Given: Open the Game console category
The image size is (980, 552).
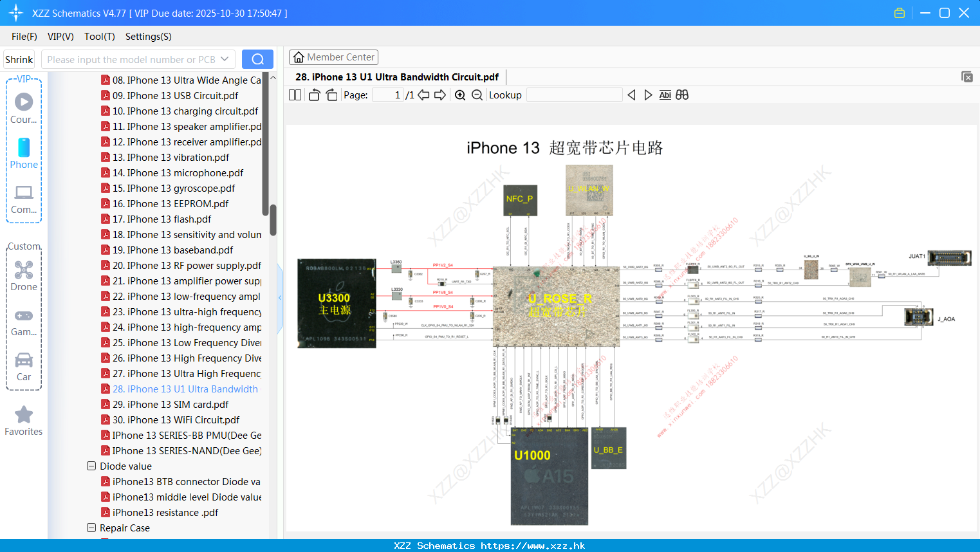Looking at the screenshot, I should [x=24, y=322].
